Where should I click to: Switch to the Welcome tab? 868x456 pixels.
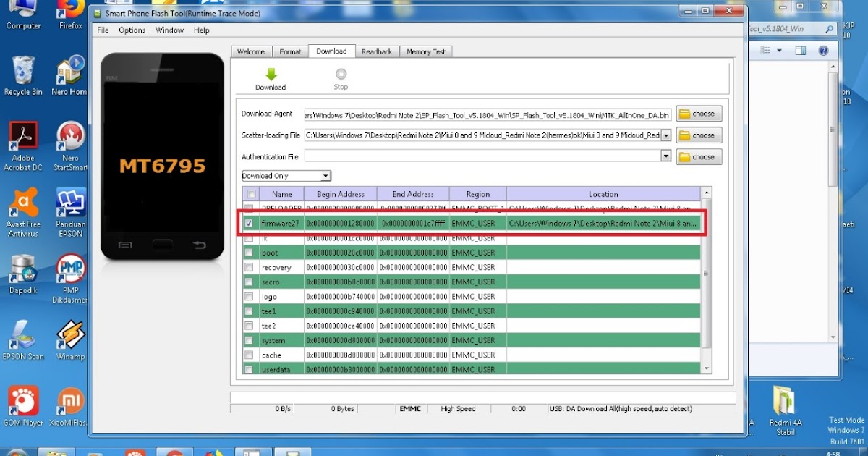pyautogui.click(x=251, y=51)
